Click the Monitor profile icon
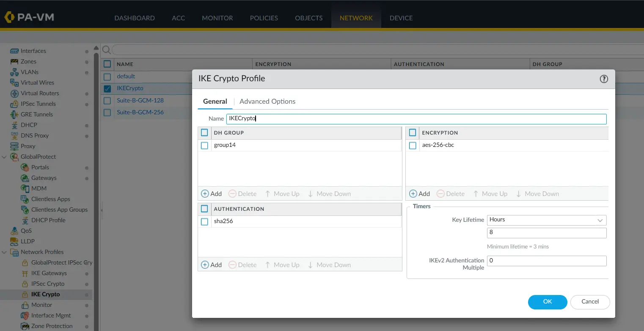 click(x=25, y=305)
